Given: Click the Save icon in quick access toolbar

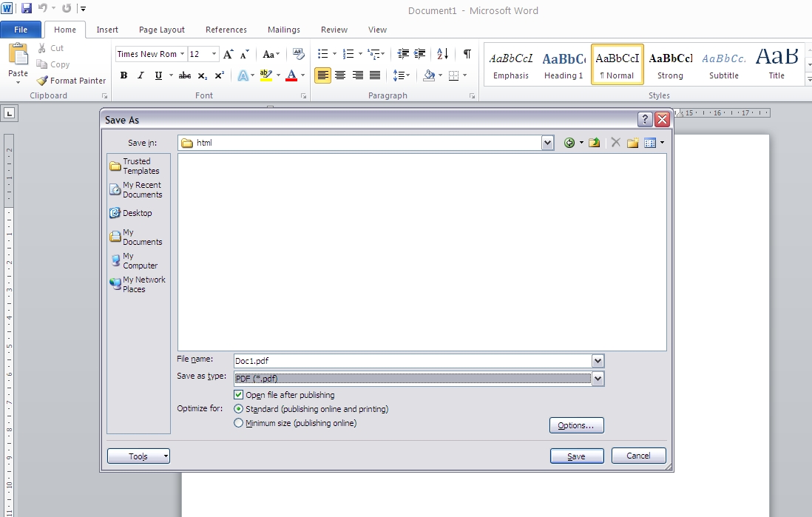Looking at the screenshot, I should point(26,8).
